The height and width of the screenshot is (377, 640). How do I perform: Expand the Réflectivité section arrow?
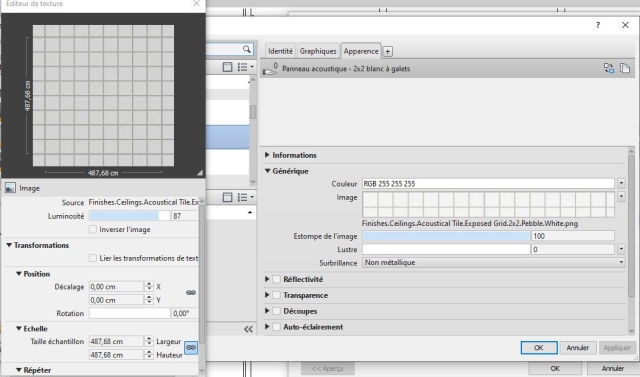coord(267,279)
